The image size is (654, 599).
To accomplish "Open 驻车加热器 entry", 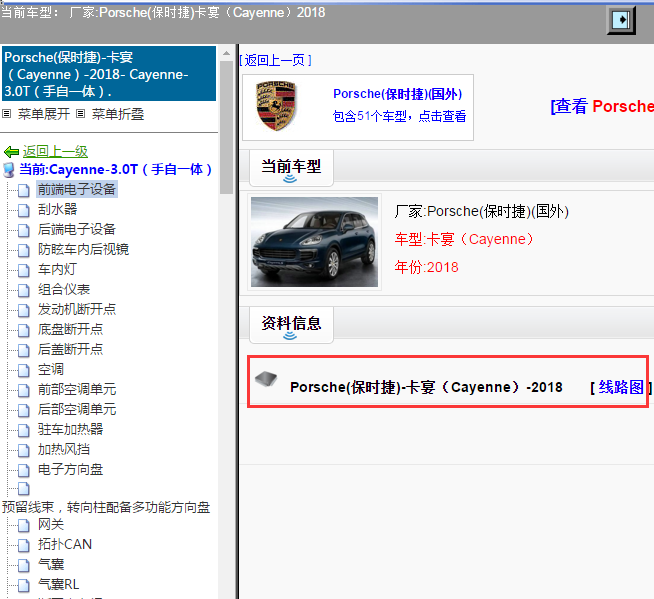I will 70,430.
